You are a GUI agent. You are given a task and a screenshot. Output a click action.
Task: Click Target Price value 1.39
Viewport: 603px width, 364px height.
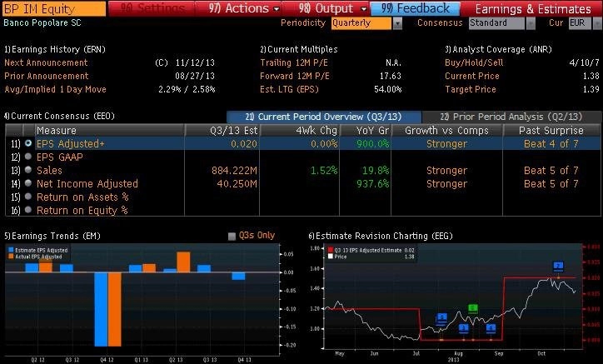point(591,89)
